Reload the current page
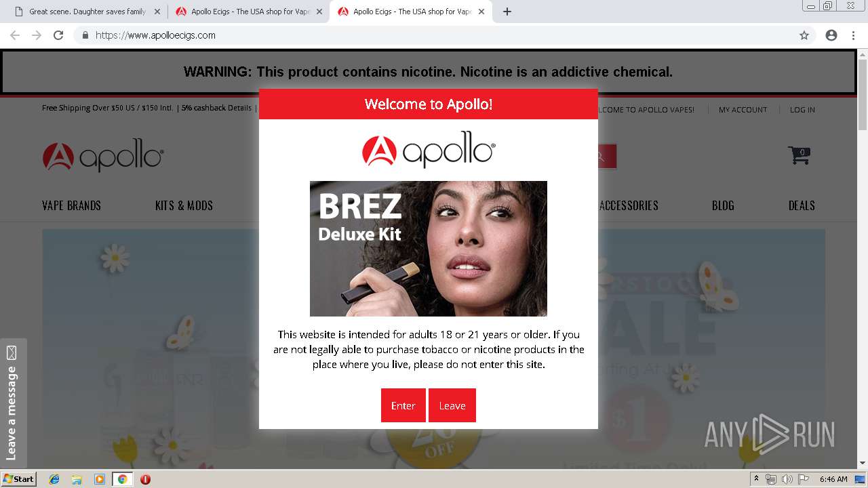This screenshot has width=868, height=488. 58,35
